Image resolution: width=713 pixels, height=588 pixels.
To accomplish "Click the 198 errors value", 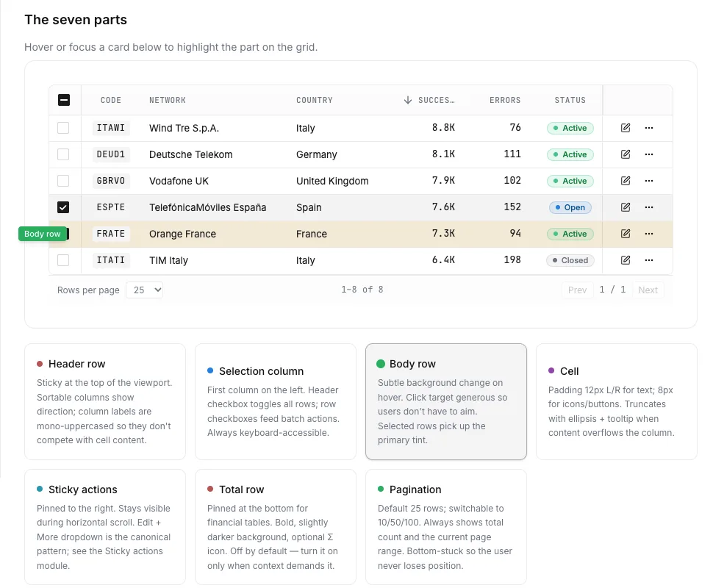I will coord(512,259).
